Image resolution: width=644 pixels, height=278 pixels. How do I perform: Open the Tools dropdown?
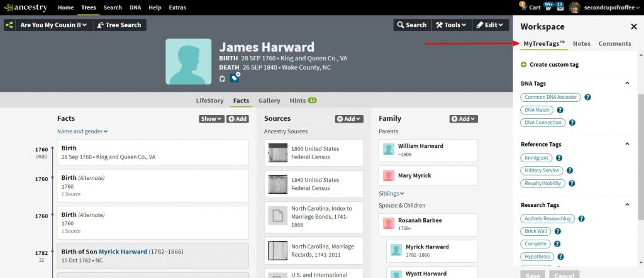[452, 25]
